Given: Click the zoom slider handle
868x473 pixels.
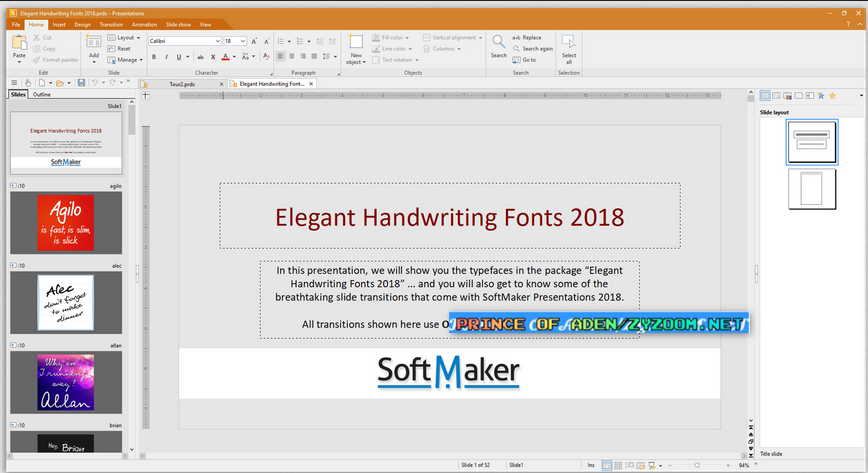Looking at the screenshot, I should (x=697, y=465).
